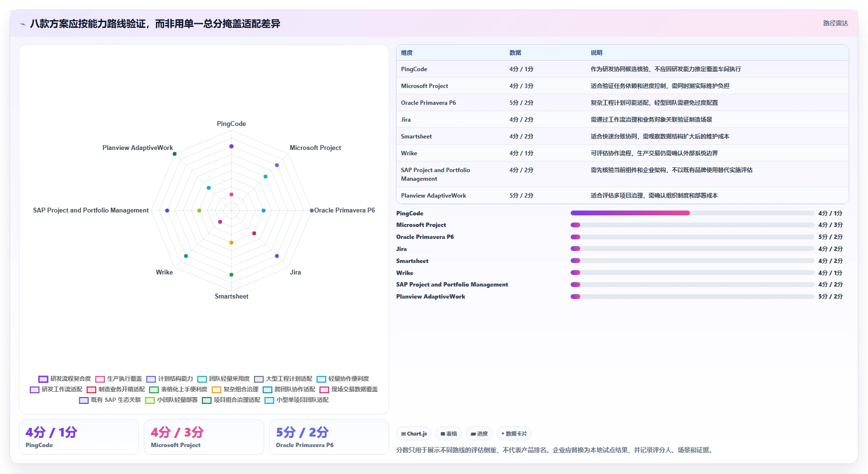Click the outer point on SAP Project axis
Image resolution: width=868 pixels, height=474 pixels.
coord(167,211)
